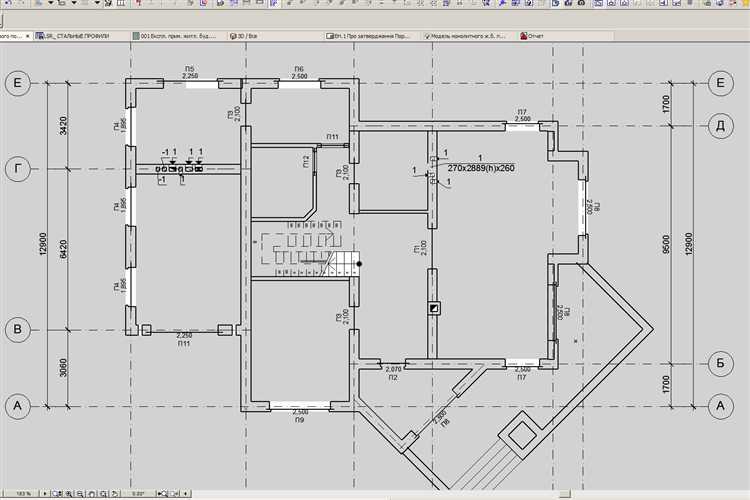
Task: Open the Модель монолитного ж.б. tab
Action: (x=465, y=36)
